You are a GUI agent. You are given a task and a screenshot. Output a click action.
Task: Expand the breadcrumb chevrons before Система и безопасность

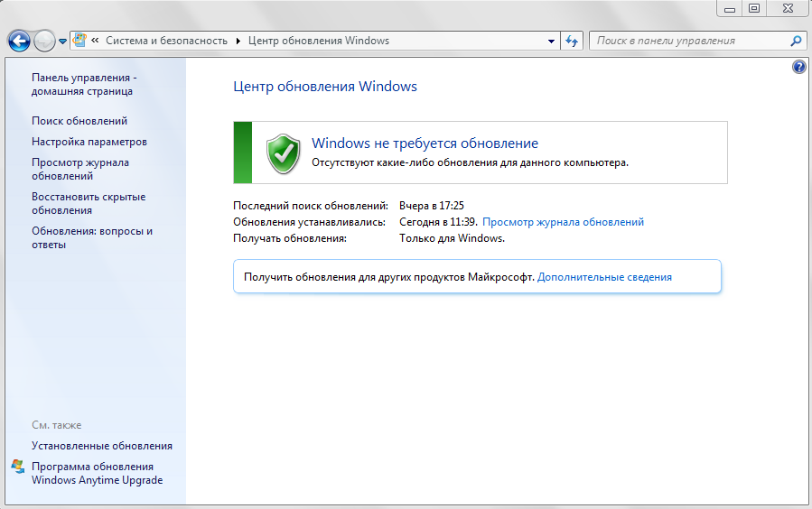[x=95, y=41]
